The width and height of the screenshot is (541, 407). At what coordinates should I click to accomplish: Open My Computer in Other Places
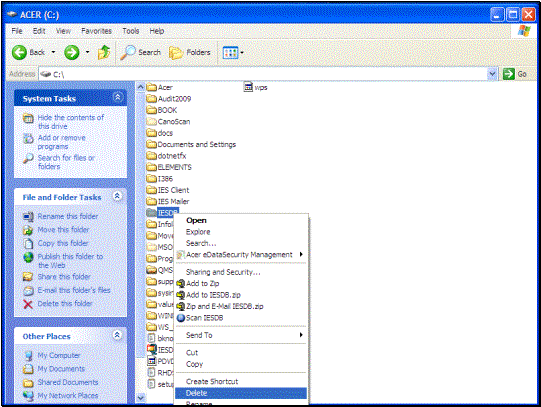[x=59, y=355]
